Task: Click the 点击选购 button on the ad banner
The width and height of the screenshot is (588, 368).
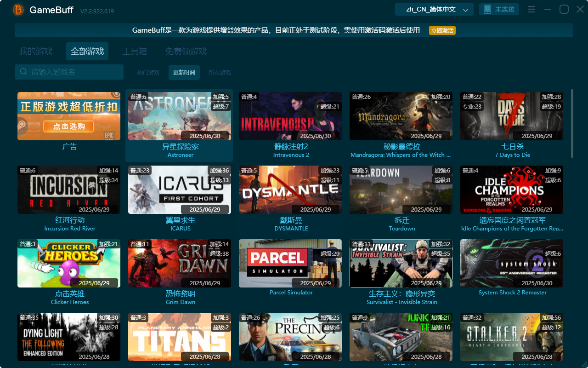Action: tap(69, 126)
